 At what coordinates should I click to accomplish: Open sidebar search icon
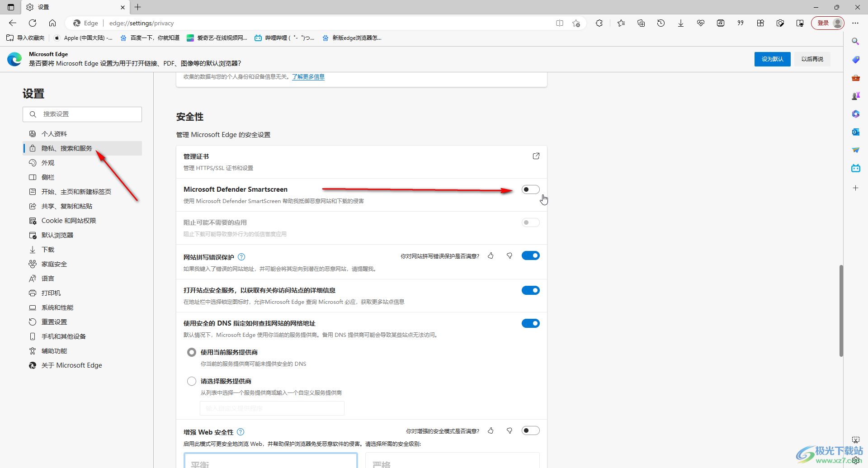[x=855, y=42]
